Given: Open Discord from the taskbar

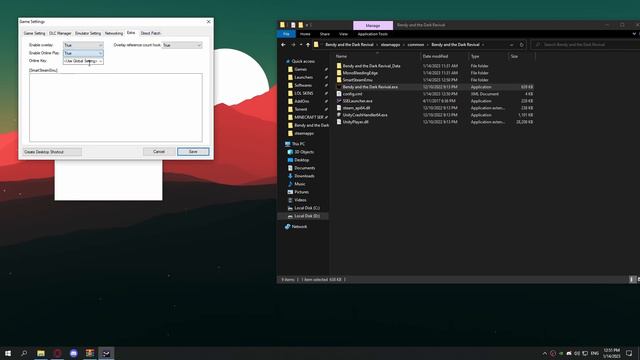Looking at the screenshot, I should pos(73,353).
